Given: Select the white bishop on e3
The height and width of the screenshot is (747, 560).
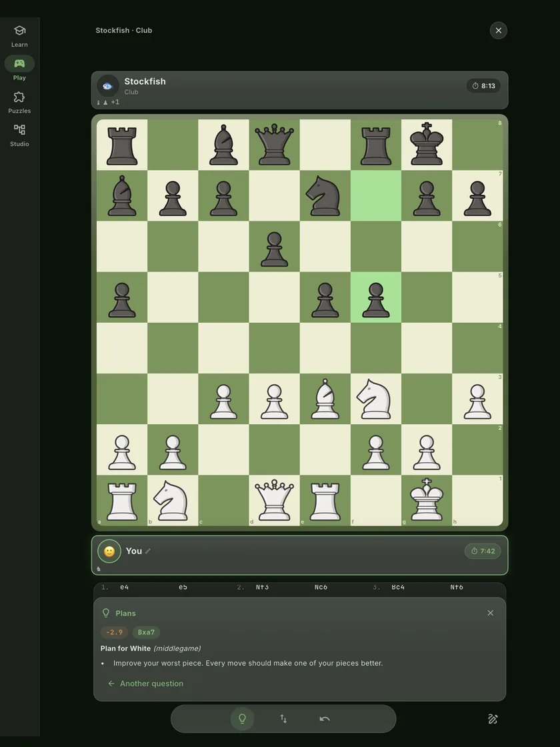Looking at the screenshot, I should [x=325, y=399].
